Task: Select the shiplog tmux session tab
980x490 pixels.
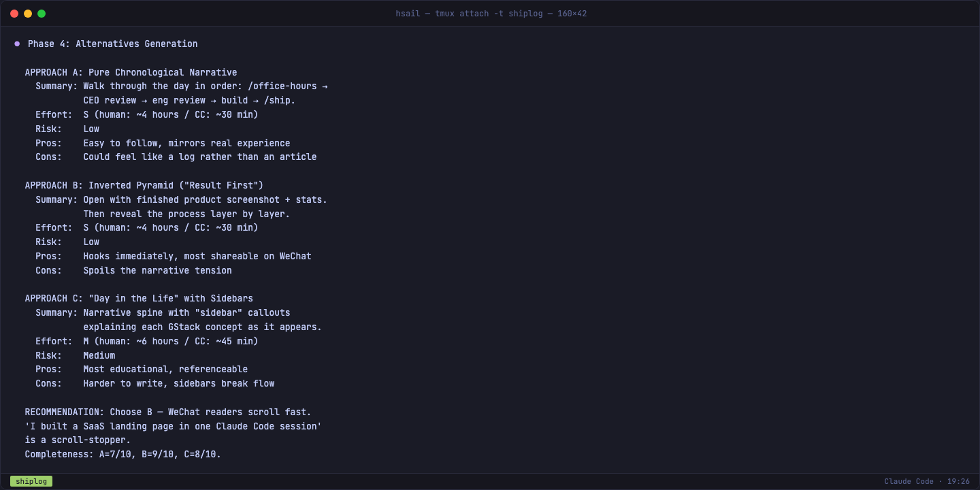Action: pyautogui.click(x=31, y=481)
